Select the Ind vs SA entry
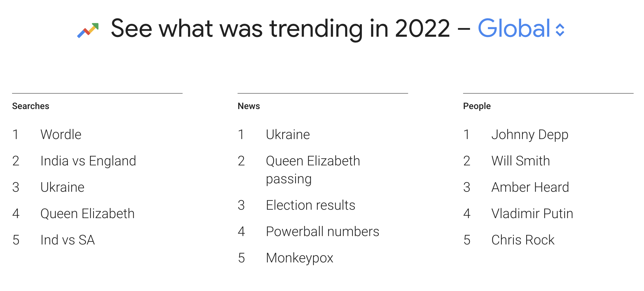644x291 pixels. click(68, 240)
